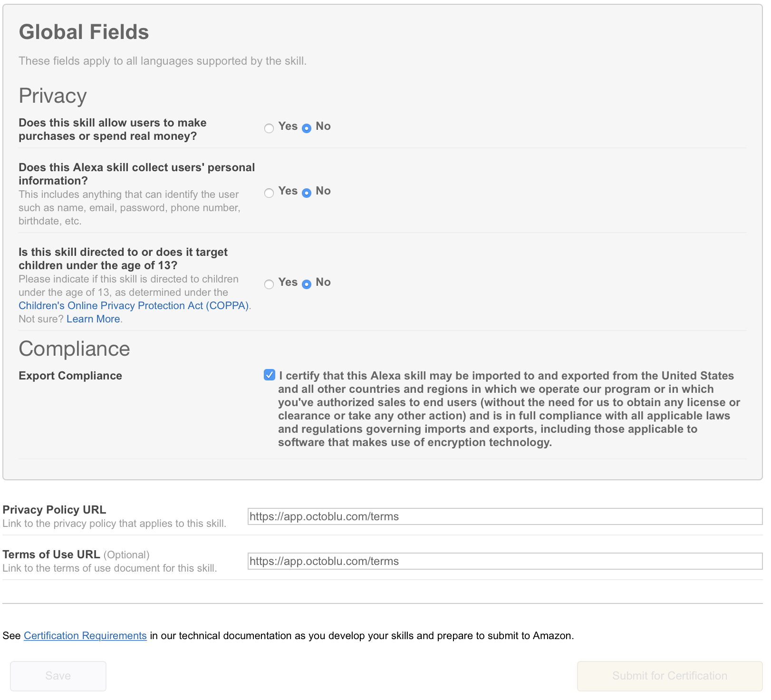
Task: Click the No label for purchases question
Action: pos(323,126)
